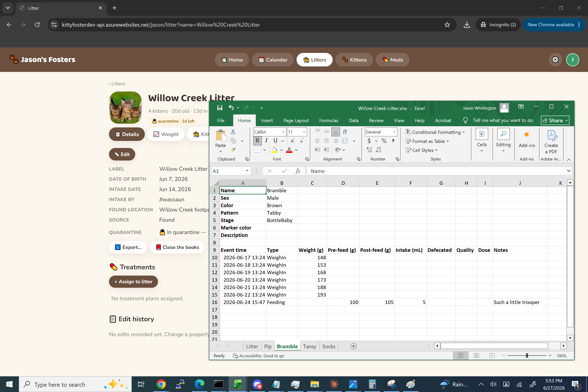Open Chrome downloads icon
The width and height of the screenshot is (588, 392).
[x=466, y=25]
